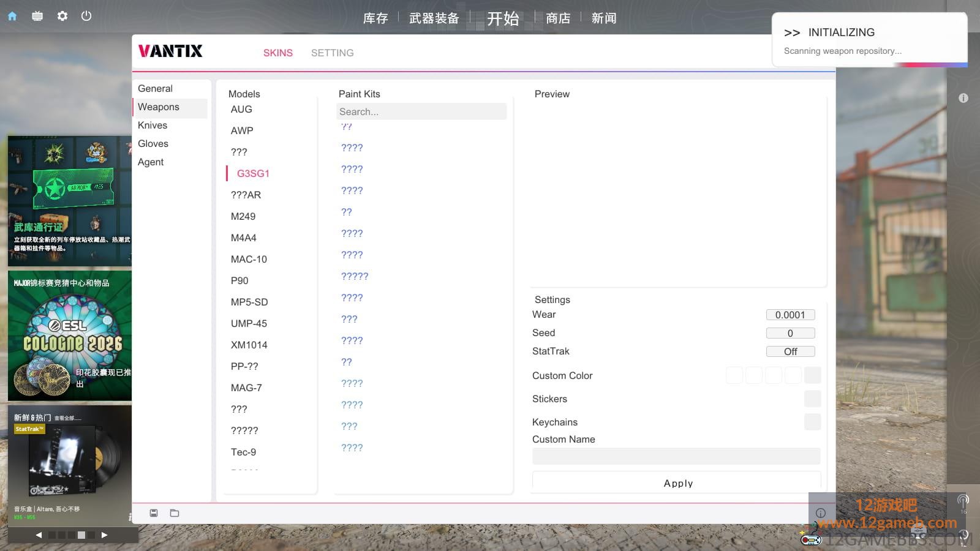Show previous item in left news carousel
The image size is (980, 551).
(39, 535)
